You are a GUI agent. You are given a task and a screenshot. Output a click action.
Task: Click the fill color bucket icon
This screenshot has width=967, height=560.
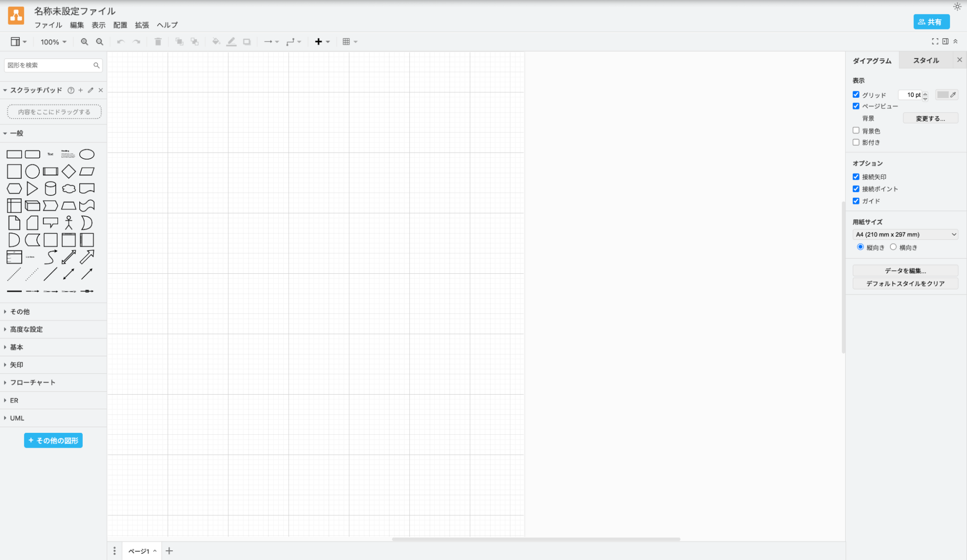click(216, 42)
